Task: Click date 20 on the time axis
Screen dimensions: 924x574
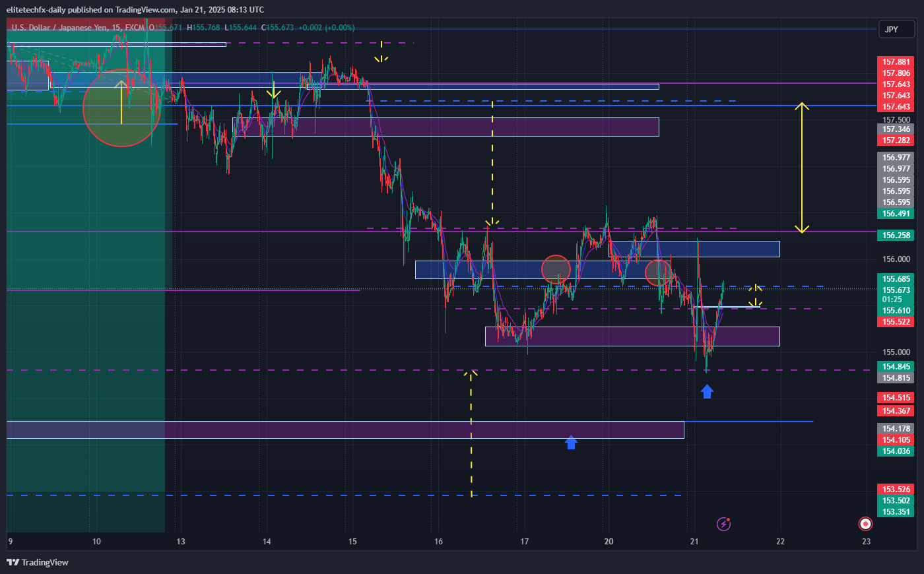Action: pyautogui.click(x=609, y=542)
